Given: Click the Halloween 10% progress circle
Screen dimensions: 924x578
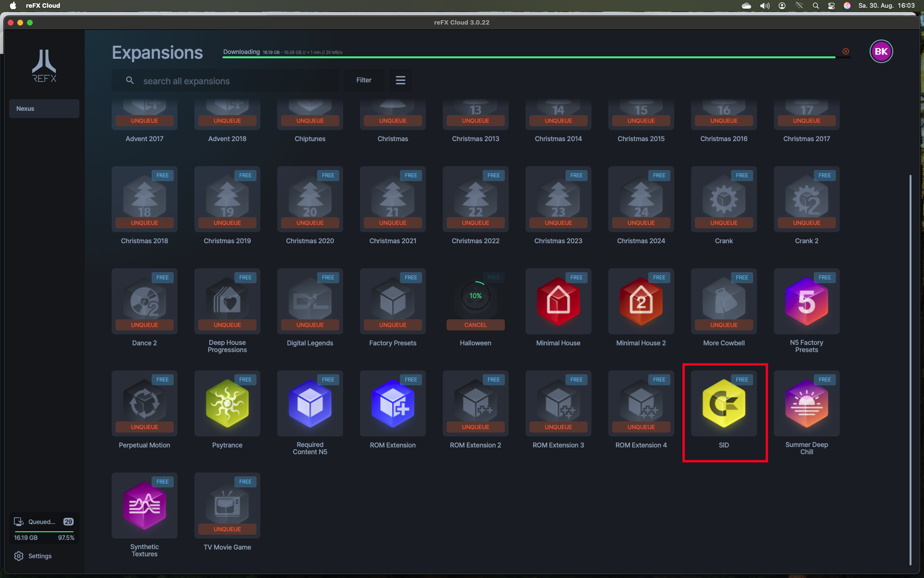Looking at the screenshot, I should coord(475,296).
